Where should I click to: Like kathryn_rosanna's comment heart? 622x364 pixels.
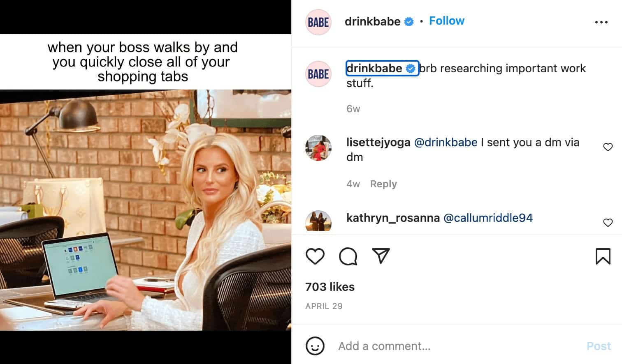pos(608,223)
